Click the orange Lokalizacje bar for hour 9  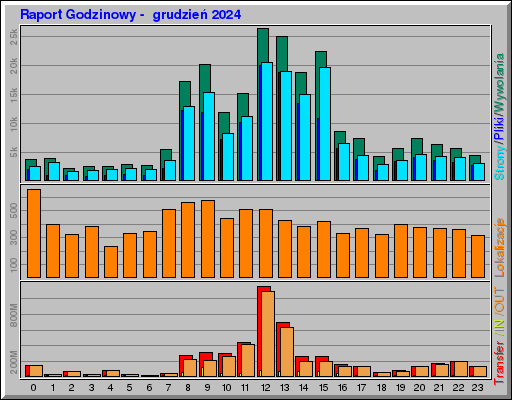208,239
